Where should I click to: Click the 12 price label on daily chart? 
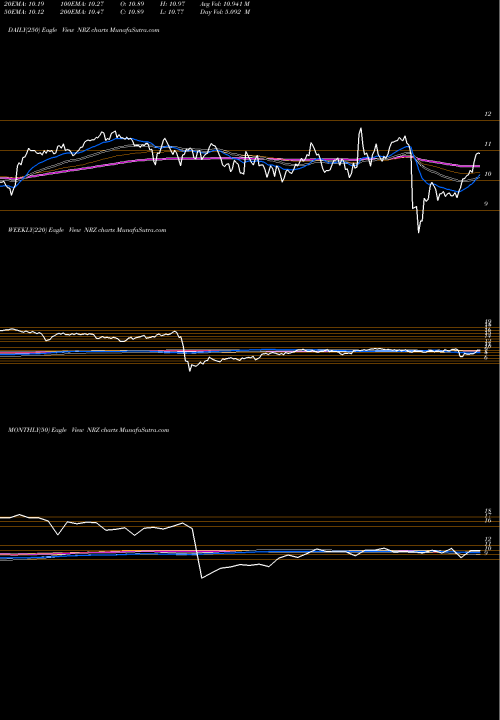point(488,114)
